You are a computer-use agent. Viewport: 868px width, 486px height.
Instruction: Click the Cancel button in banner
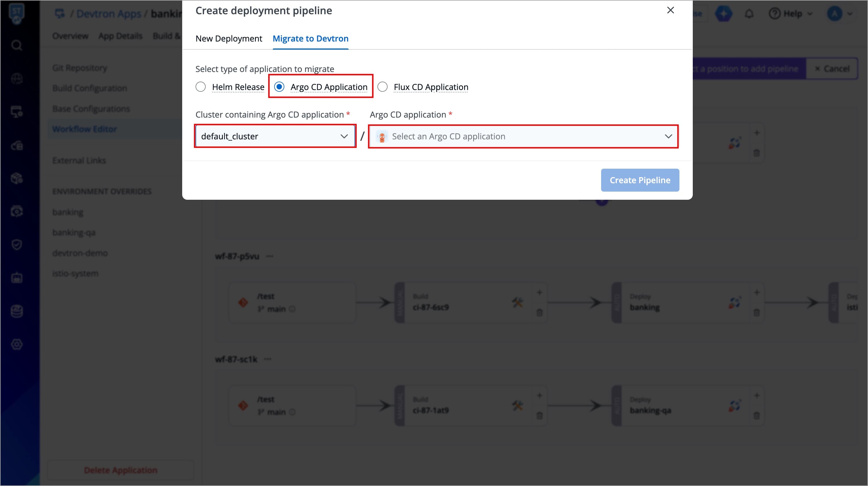coord(832,69)
